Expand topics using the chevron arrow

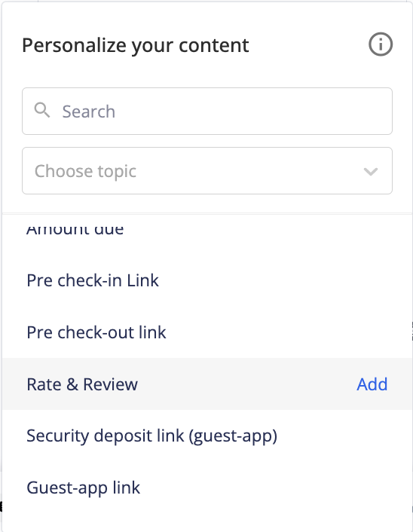(x=371, y=171)
